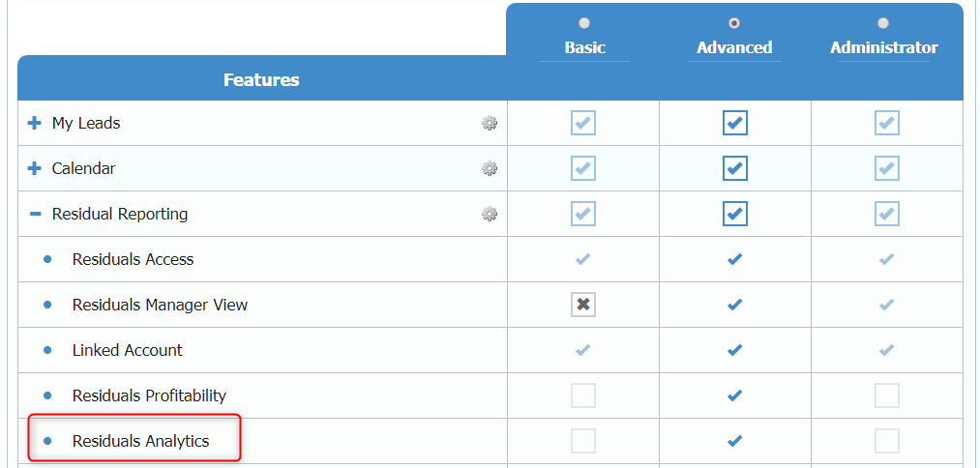
Task: Toggle Advanced checkbox for Calendar
Action: pyautogui.click(x=734, y=168)
